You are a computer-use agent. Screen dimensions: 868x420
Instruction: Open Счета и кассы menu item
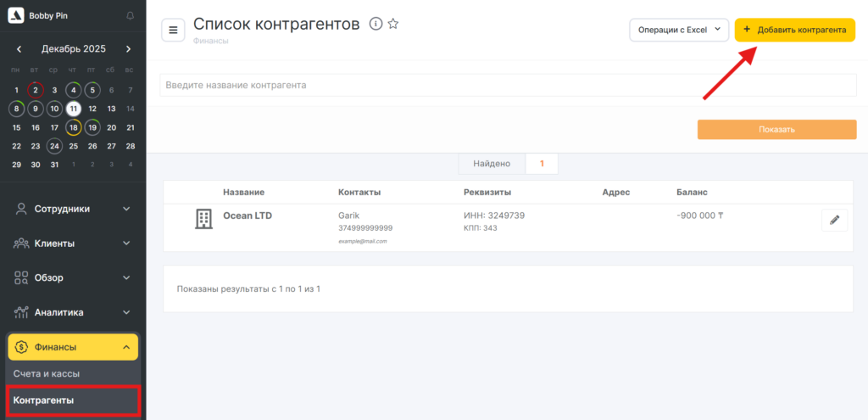coord(47,373)
